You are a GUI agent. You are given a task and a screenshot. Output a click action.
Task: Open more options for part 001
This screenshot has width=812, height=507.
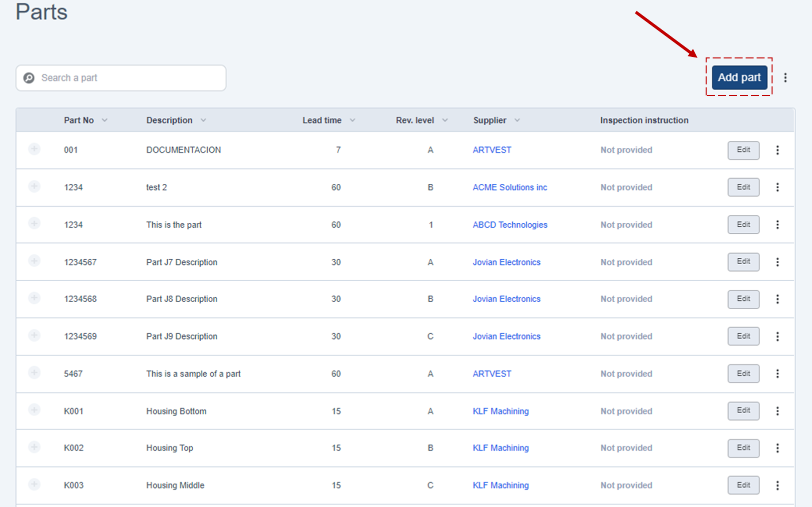tap(778, 150)
